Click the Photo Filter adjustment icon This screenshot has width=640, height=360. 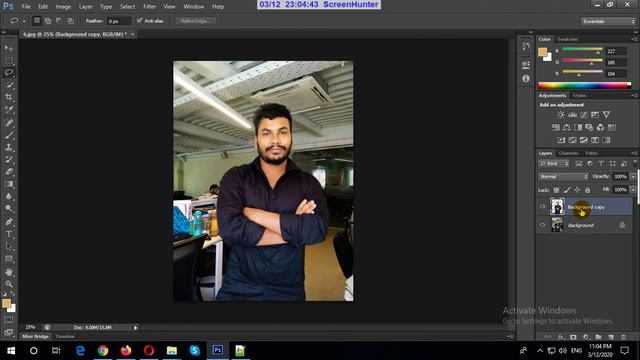589,127
